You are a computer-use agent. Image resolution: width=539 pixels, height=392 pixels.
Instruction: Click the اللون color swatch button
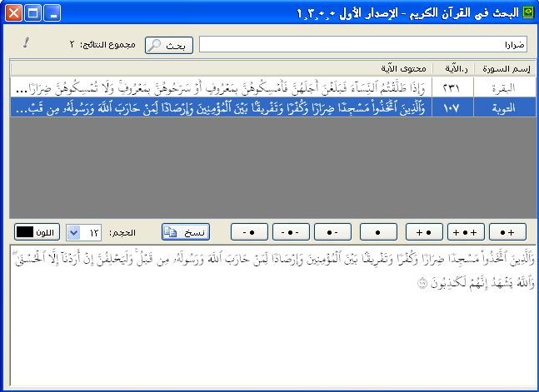(x=37, y=232)
